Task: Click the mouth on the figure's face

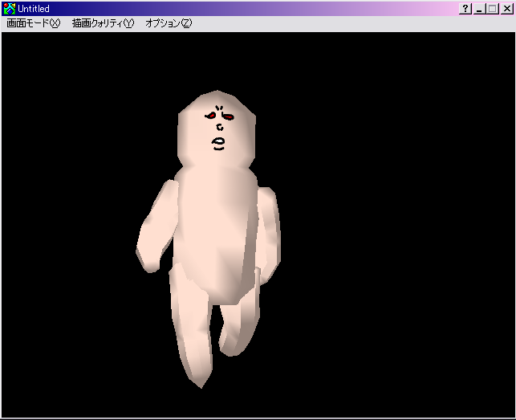Action: [218, 145]
